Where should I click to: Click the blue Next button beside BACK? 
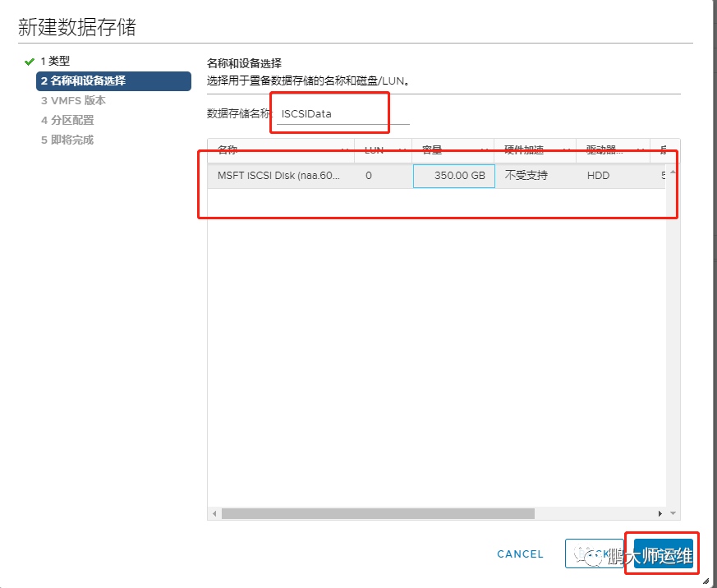(663, 554)
